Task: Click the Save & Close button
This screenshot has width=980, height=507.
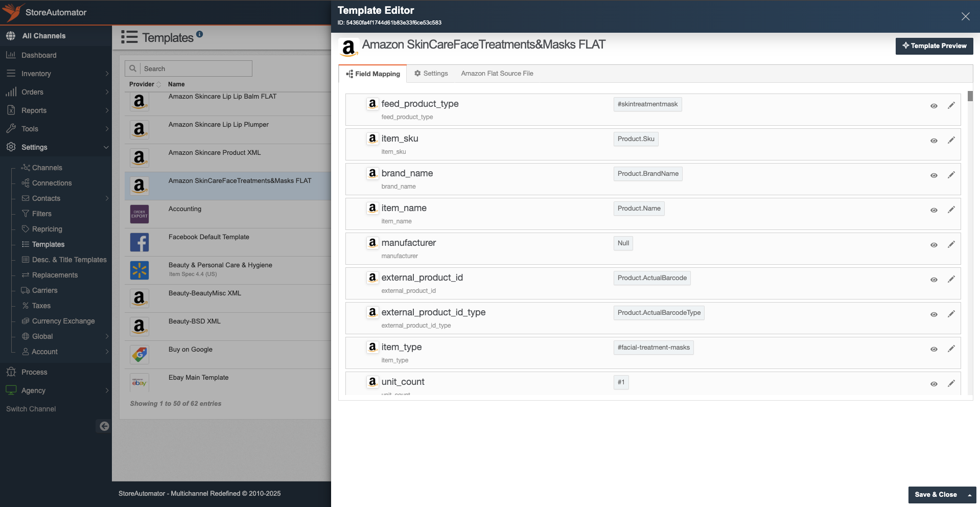Action: [x=936, y=494]
